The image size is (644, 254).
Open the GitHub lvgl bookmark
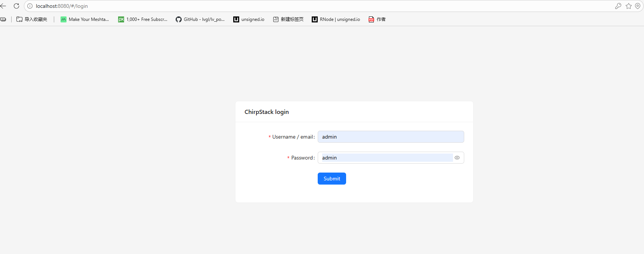[200, 19]
